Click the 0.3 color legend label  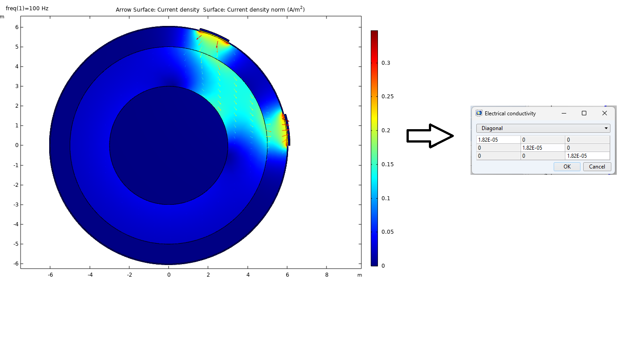point(386,63)
